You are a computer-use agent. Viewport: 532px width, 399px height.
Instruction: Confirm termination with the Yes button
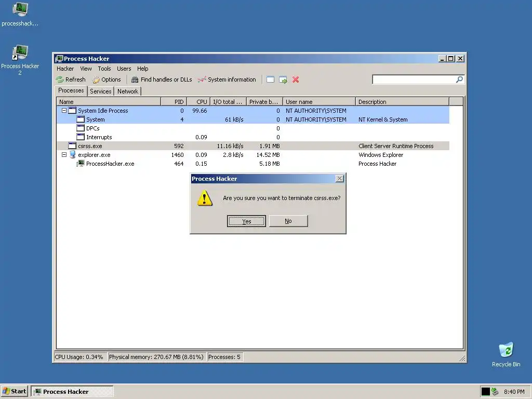pyautogui.click(x=246, y=221)
